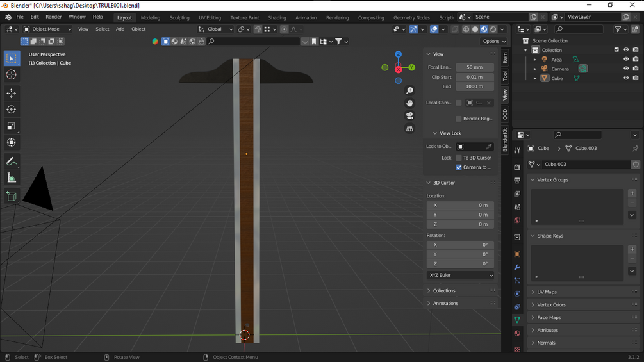644x362 pixels.
Task: Click the zoom view magnifier icon
Action: (x=409, y=90)
